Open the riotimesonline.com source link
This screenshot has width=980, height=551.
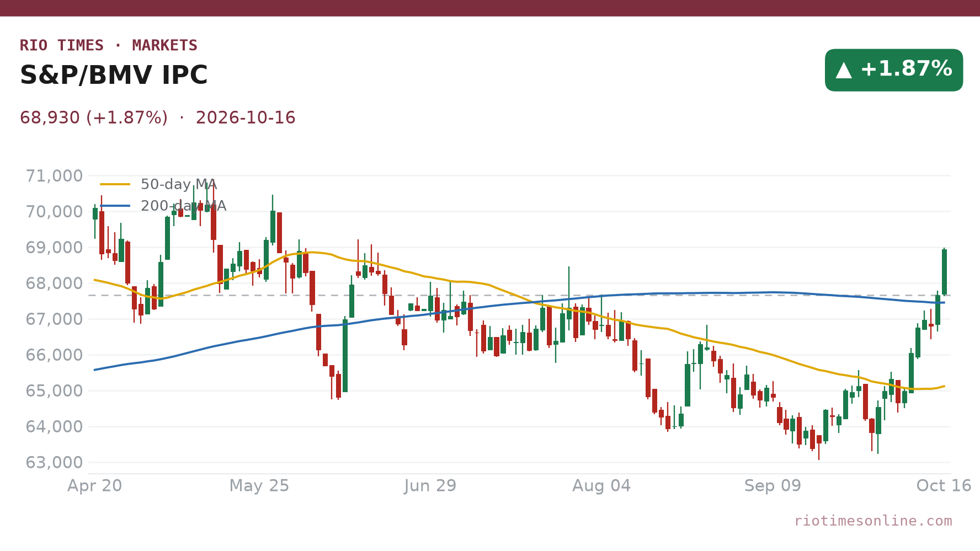click(x=873, y=521)
